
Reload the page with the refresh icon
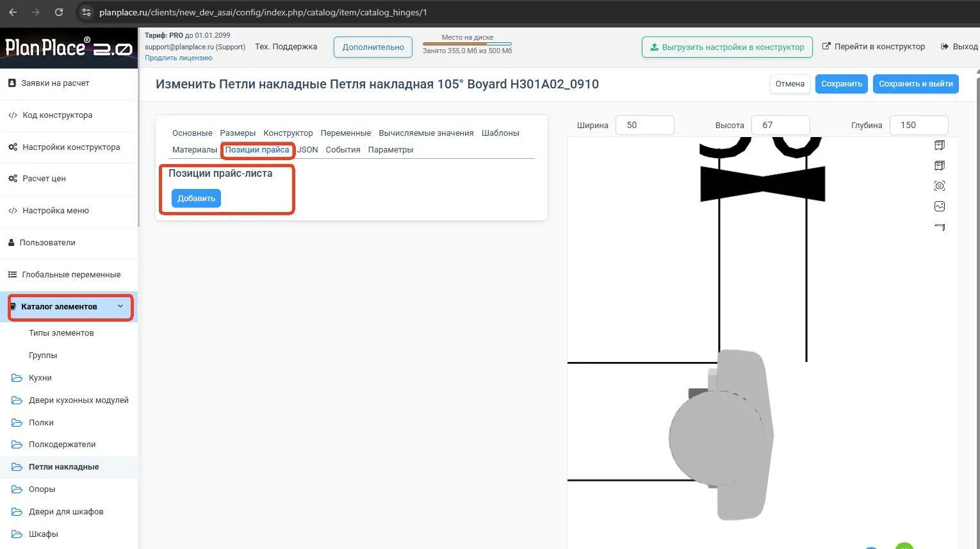[59, 12]
